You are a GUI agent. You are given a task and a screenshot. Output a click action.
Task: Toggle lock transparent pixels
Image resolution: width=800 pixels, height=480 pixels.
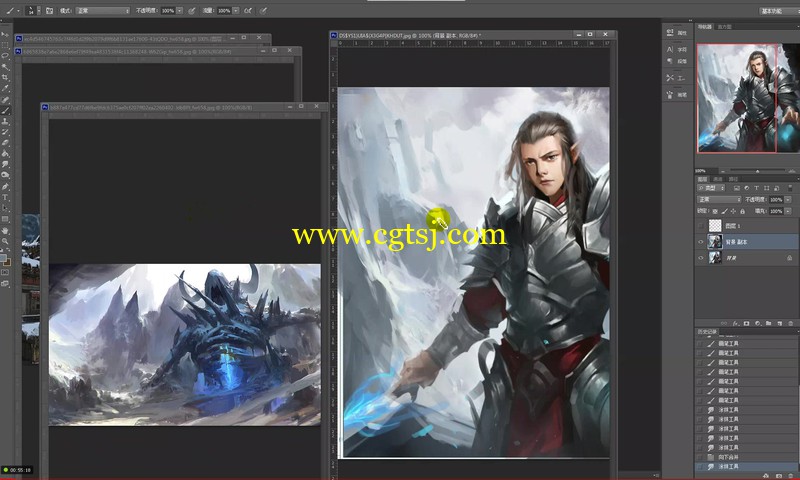[715, 211]
